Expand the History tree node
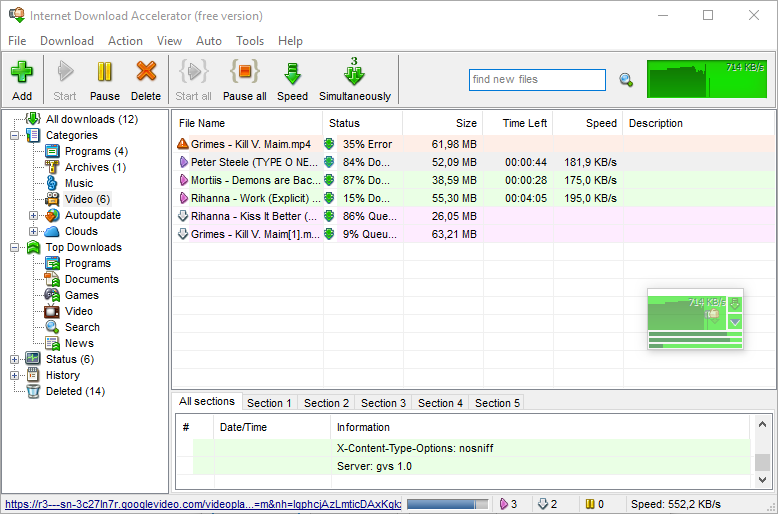This screenshot has height=514, width=778. 15,375
